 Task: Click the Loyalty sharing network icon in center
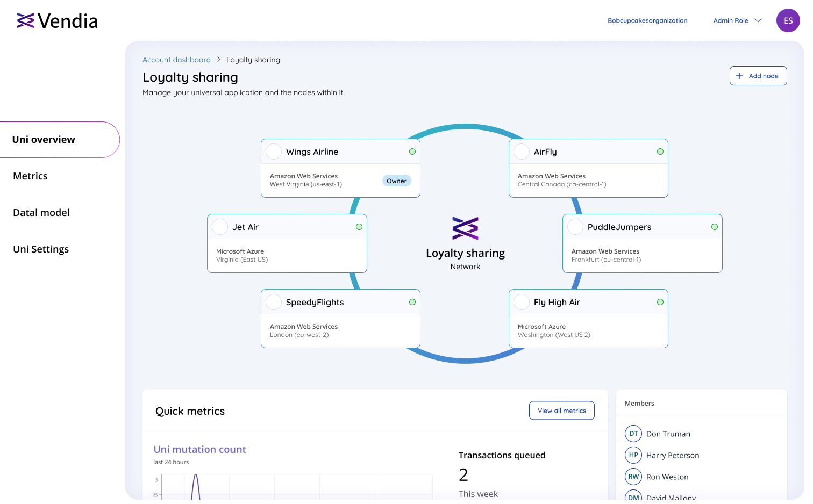point(466,228)
